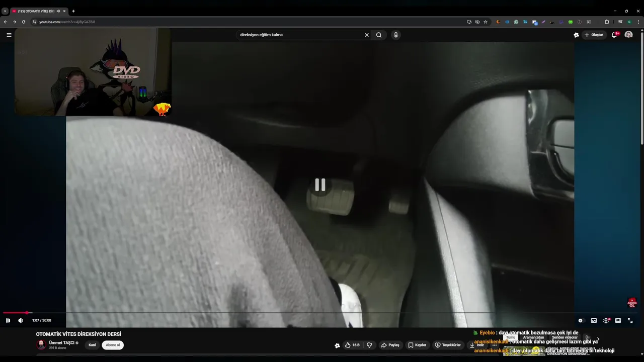644x362 pixels.
Task: Select the Tümü filter chip
Action: (x=511, y=337)
